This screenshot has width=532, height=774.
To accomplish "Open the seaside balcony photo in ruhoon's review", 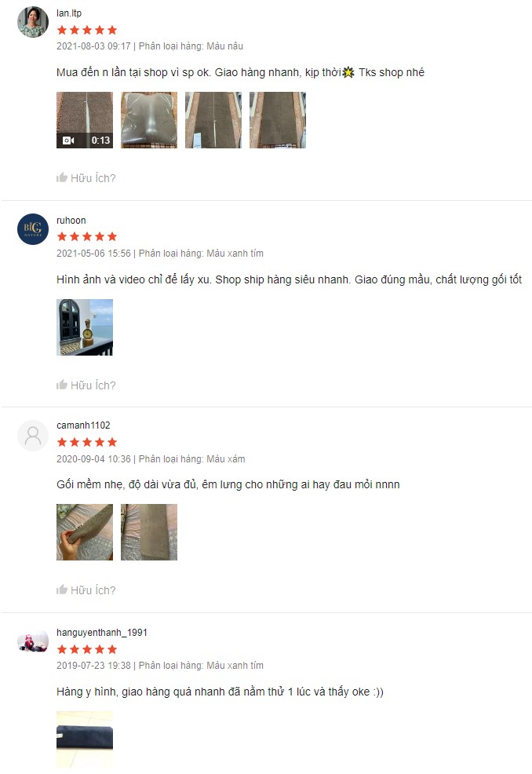I will coord(85,327).
